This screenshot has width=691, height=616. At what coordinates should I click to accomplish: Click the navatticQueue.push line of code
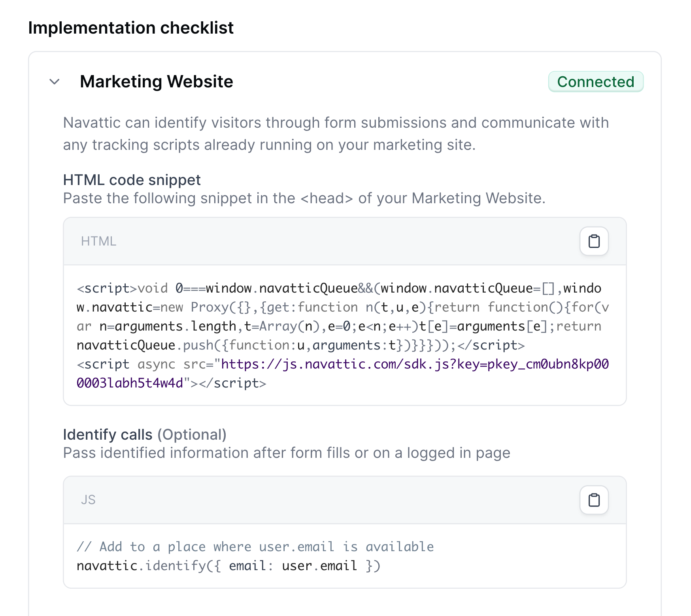click(300, 345)
